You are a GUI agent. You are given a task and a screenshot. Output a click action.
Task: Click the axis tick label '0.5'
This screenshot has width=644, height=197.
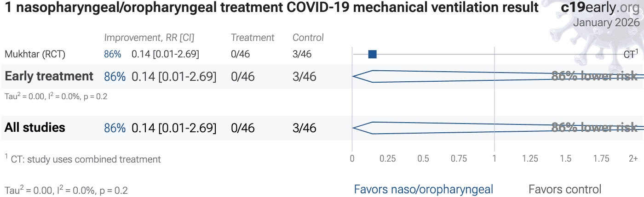click(423, 159)
